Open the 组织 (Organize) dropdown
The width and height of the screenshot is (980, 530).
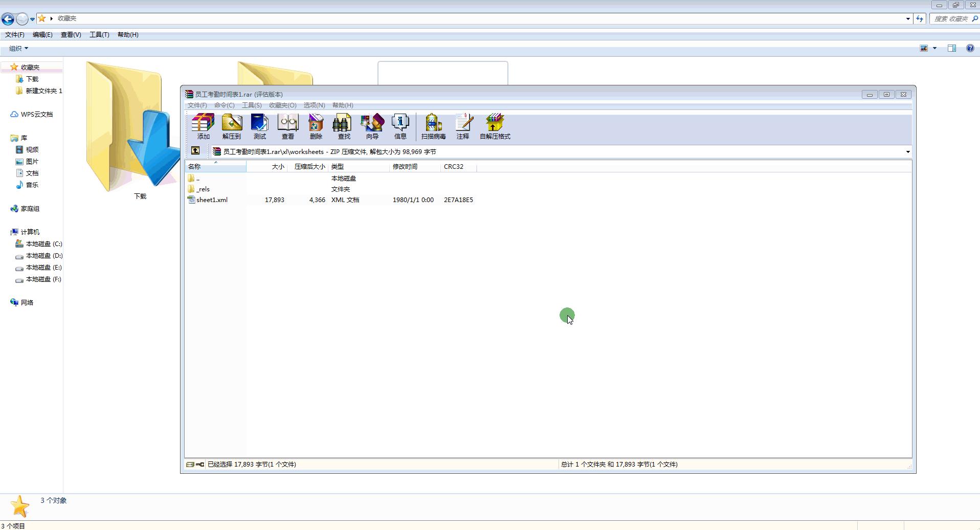(18, 48)
